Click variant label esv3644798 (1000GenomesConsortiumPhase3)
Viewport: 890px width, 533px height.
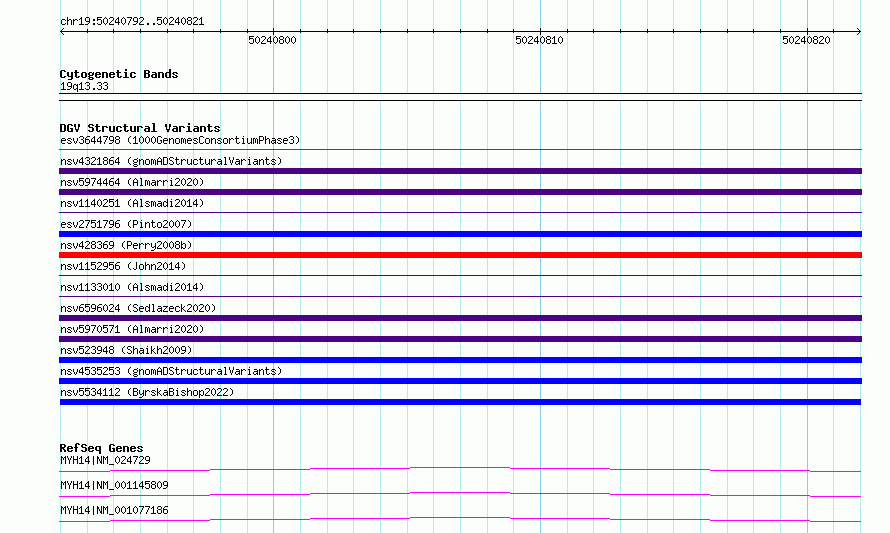pos(180,140)
